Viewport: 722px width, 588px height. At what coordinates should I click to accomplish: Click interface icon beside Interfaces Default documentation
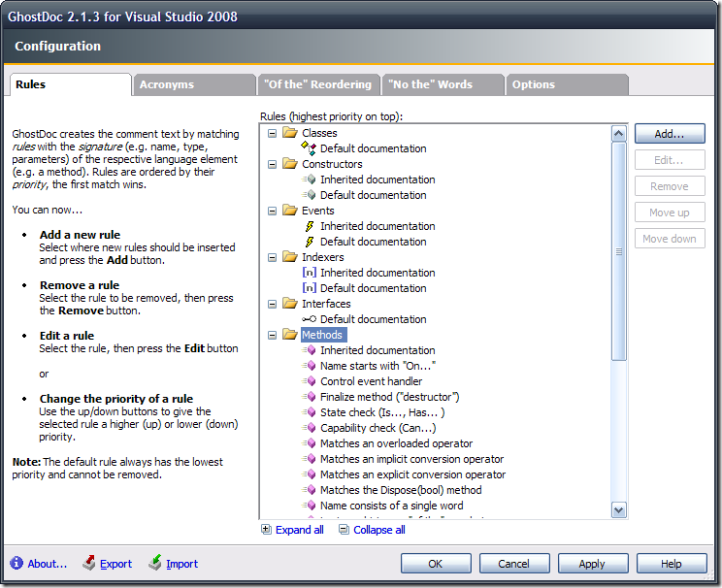(x=310, y=318)
